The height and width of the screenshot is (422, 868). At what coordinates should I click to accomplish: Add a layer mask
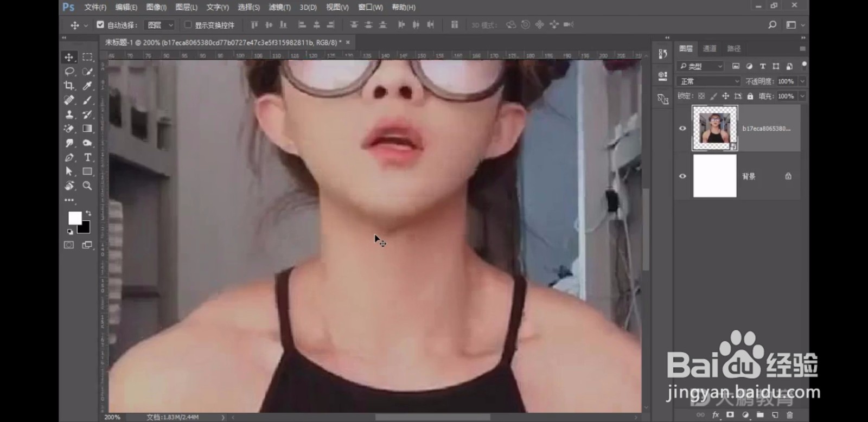(x=730, y=415)
